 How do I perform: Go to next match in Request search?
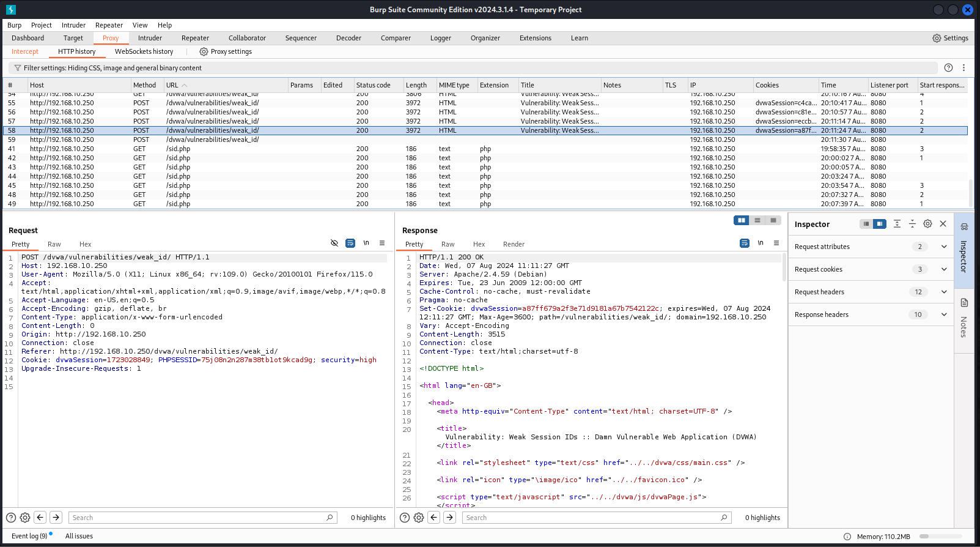click(x=56, y=518)
